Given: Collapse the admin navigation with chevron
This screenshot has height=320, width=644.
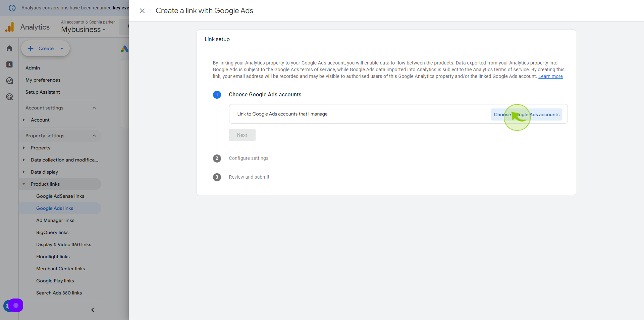Looking at the screenshot, I should click(x=93, y=310).
